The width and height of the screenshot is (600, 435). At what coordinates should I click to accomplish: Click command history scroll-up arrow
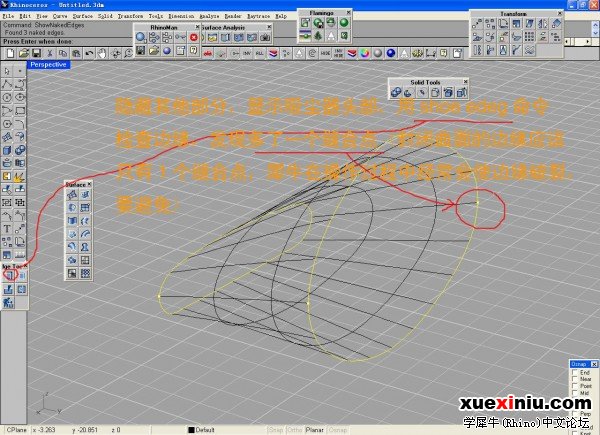(x=595, y=24)
